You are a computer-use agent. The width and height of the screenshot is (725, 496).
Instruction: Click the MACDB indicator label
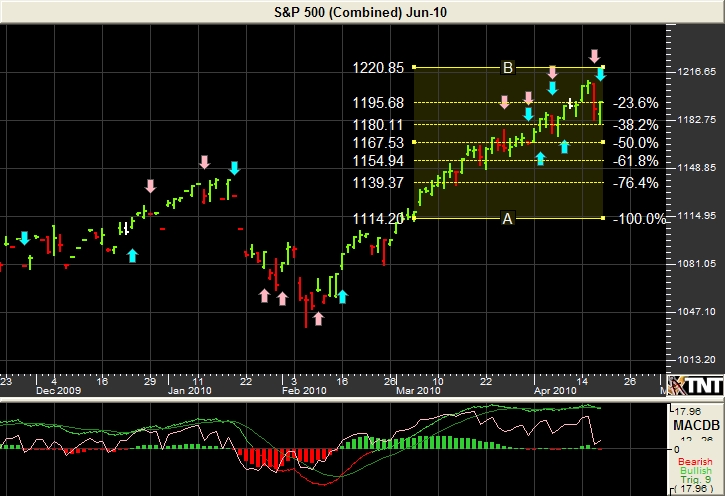coord(696,425)
